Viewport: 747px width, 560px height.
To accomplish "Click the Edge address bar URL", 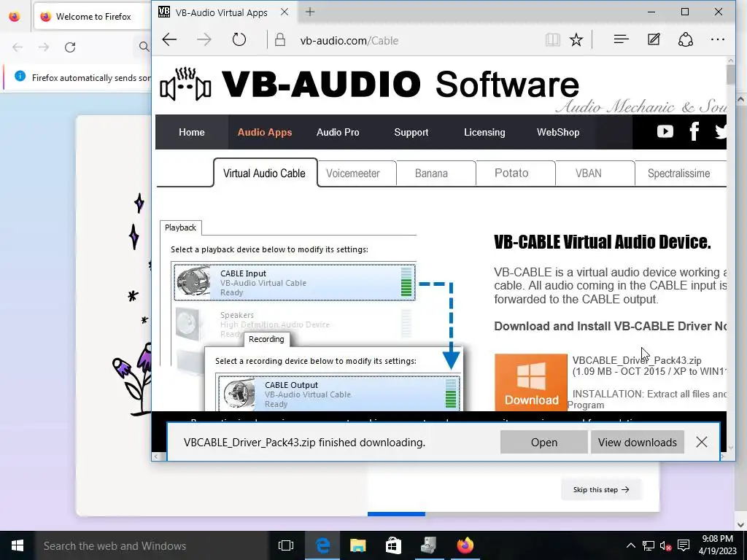I will [x=349, y=41].
